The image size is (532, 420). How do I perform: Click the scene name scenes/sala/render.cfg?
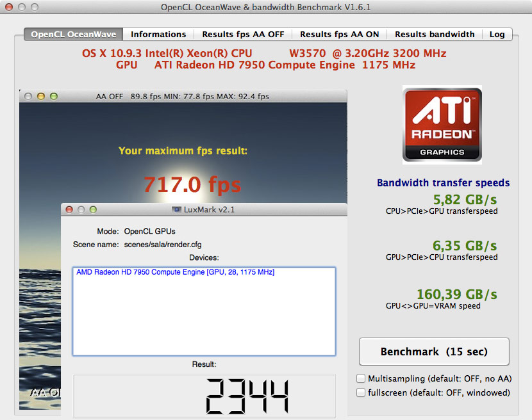(x=163, y=245)
